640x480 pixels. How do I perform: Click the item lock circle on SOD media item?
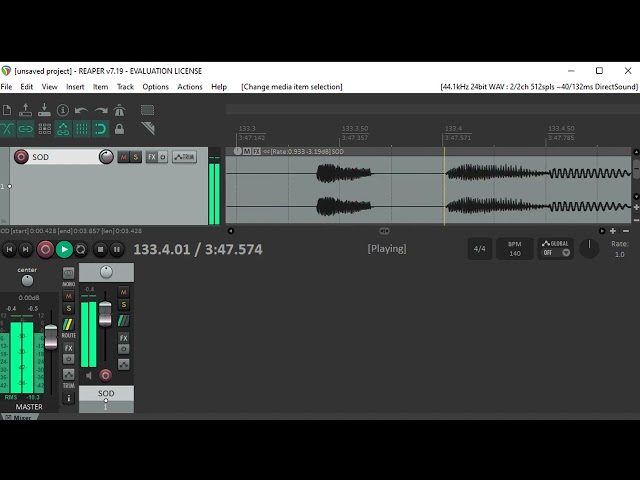(238, 151)
